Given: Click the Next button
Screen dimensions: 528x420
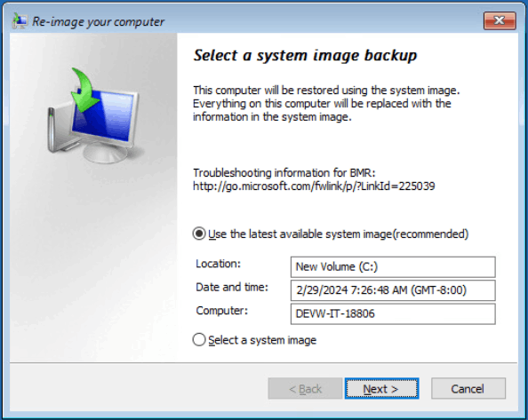Looking at the screenshot, I should [382, 389].
